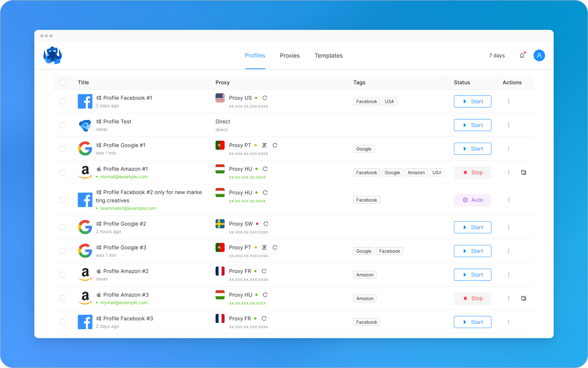Show more actions for Profile Google #3

click(x=509, y=251)
